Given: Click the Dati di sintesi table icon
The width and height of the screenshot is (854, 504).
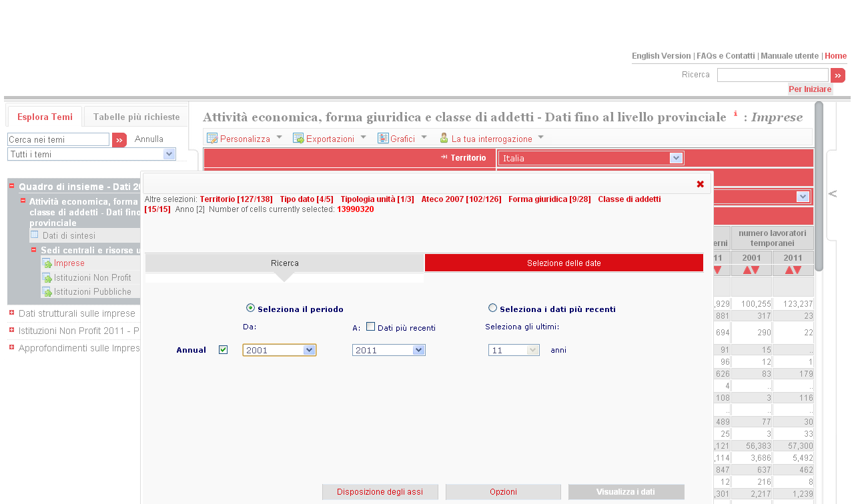Looking at the screenshot, I should click(x=35, y=235).
